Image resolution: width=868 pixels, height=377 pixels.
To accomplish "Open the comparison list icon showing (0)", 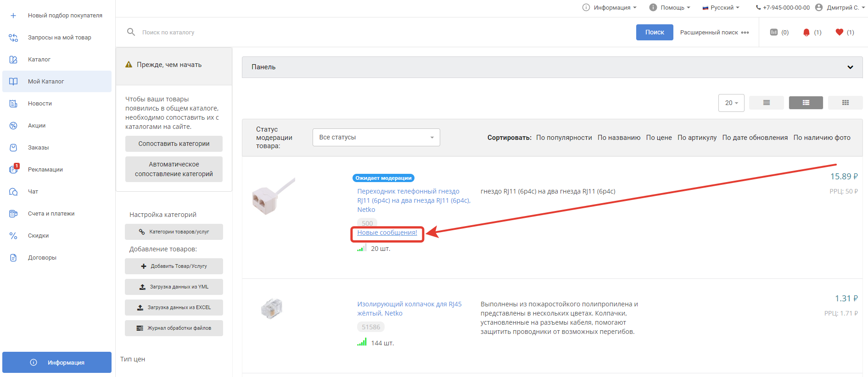I will 774,32.
